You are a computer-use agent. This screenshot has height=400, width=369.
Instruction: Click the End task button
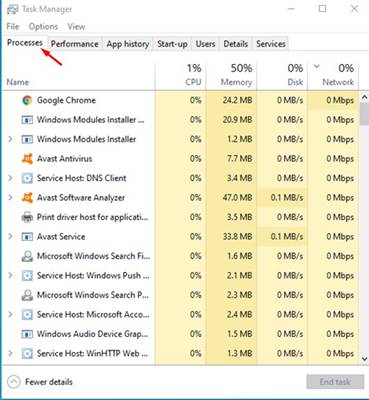(335, 382)
